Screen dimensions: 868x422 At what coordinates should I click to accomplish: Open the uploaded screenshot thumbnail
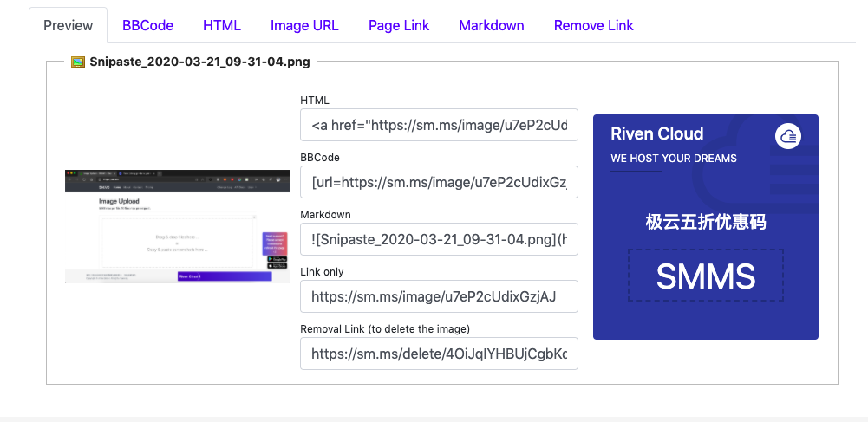178,226
